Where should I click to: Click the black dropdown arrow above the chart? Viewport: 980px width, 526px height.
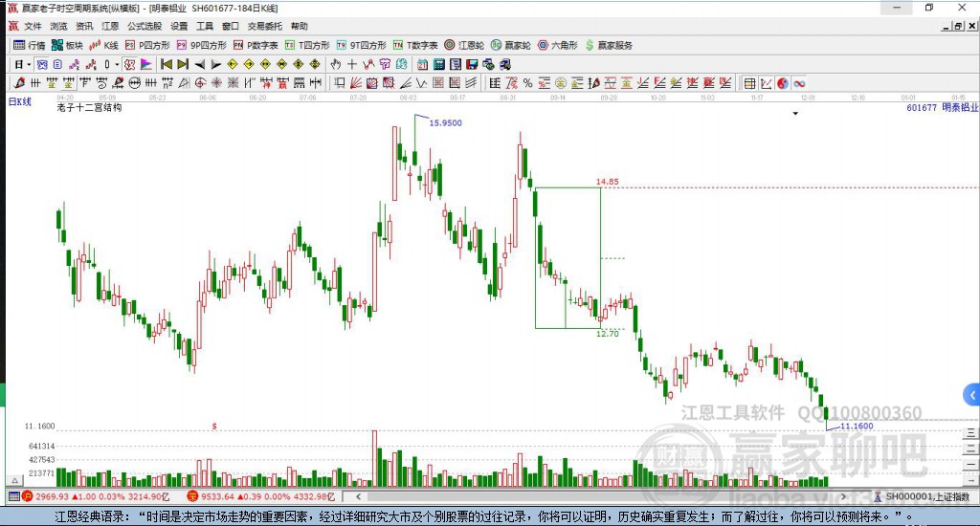795,114
